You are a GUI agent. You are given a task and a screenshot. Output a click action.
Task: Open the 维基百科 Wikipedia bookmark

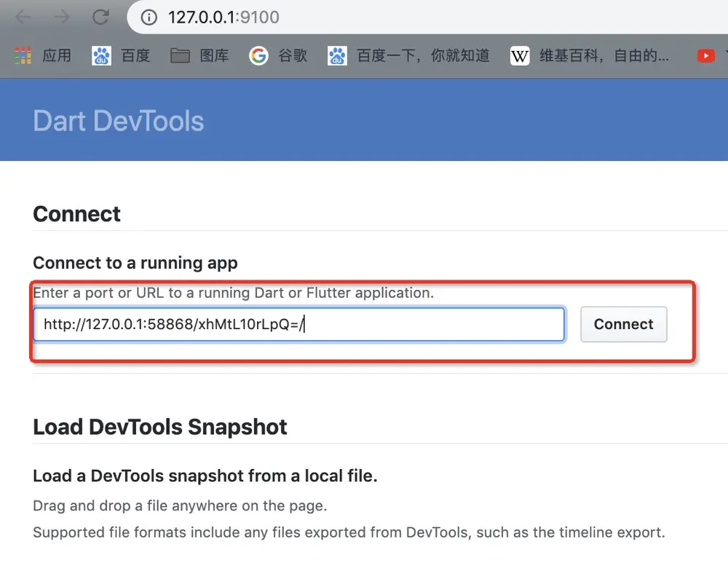tap(589, 56)
